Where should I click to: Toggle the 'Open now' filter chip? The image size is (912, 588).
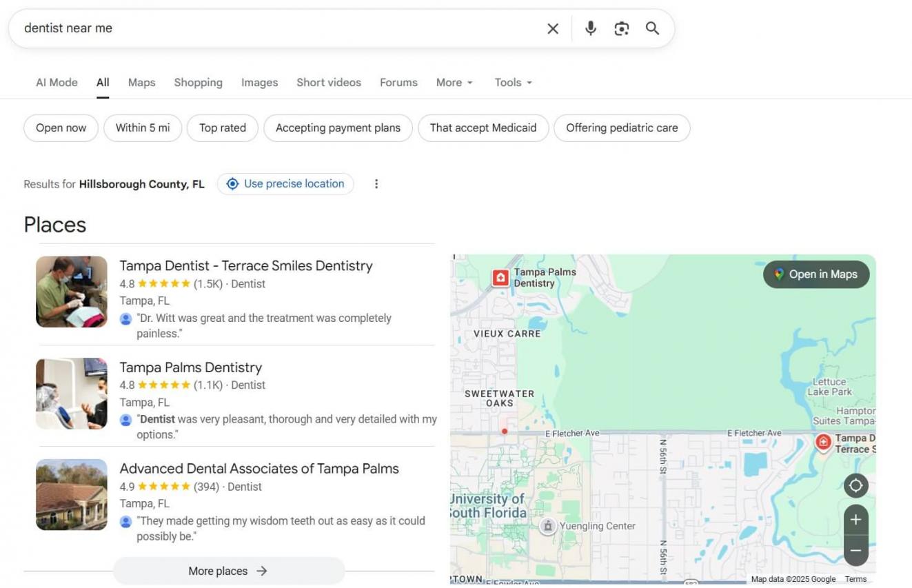coord(61,128)
